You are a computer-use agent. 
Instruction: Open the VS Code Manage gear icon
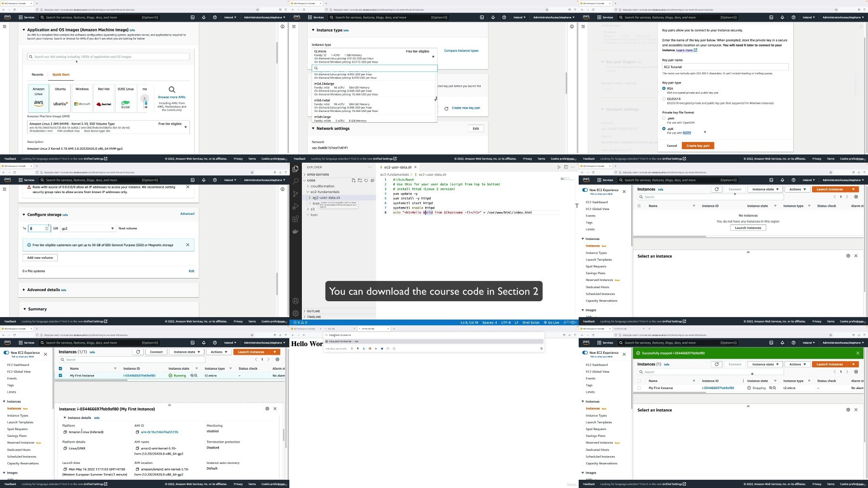click(296, 313)
